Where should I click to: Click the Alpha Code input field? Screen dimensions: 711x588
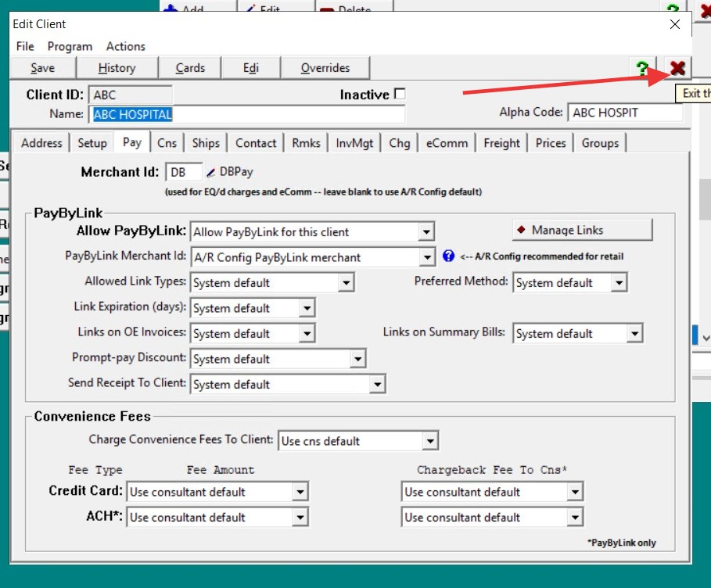click(x=625, y=113)
